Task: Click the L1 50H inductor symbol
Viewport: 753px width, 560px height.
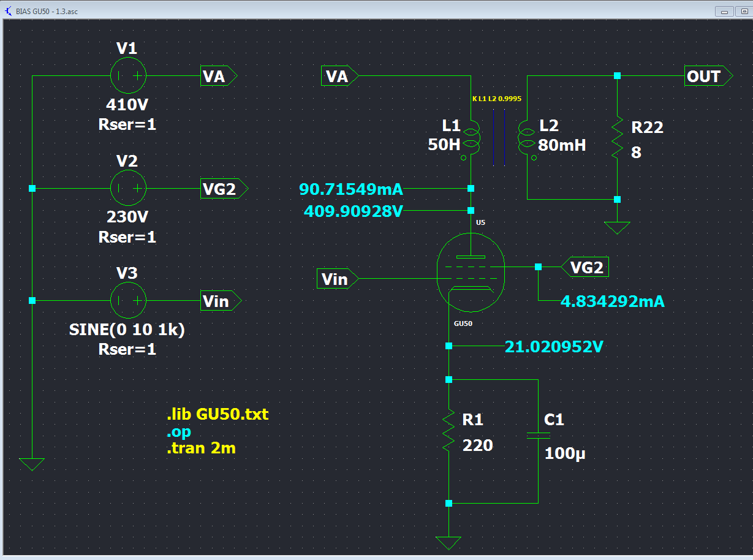Action: tap(471, 138)
